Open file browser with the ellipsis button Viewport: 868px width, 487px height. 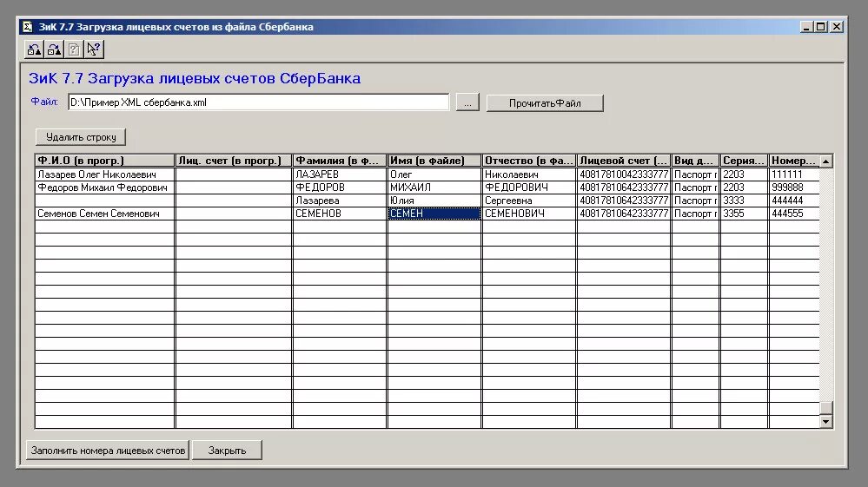467,102
